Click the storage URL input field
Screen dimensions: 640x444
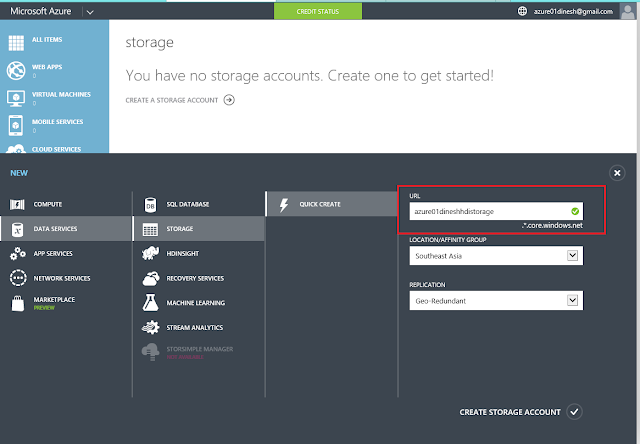click(x=487, y=211)
